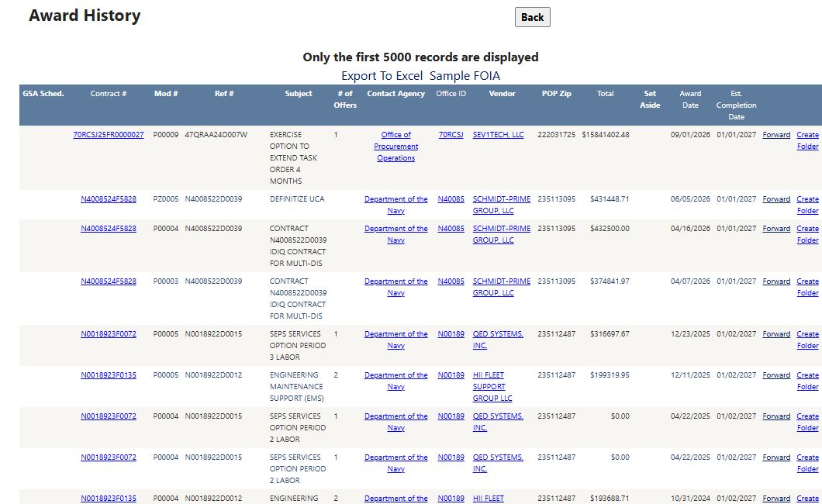Open Department of the Navy in the DEFINITIZE UCA row

coord(395,205)
